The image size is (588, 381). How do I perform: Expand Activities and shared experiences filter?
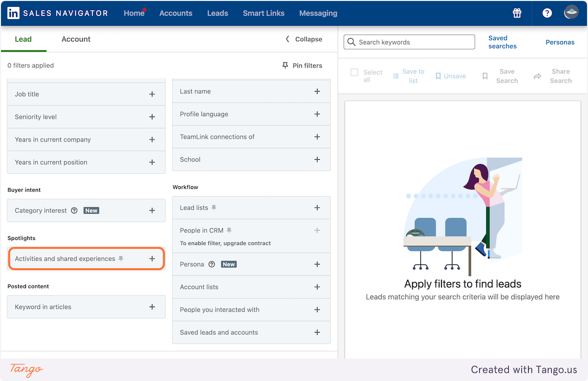[152, 259]
